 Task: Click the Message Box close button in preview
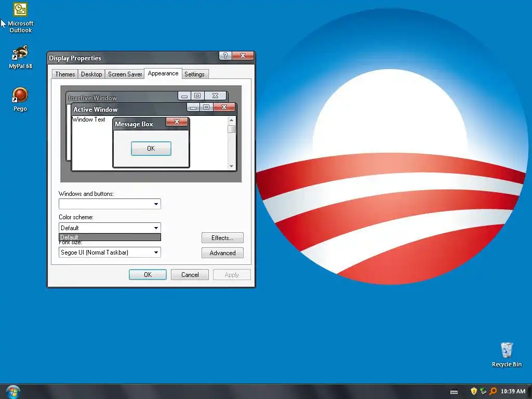[x=177, y=122]
